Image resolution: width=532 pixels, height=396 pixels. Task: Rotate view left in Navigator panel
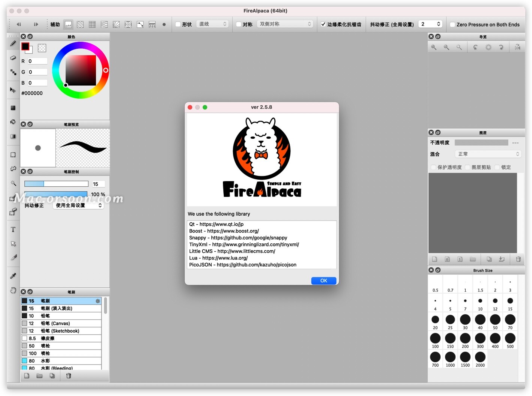[475, 47]
